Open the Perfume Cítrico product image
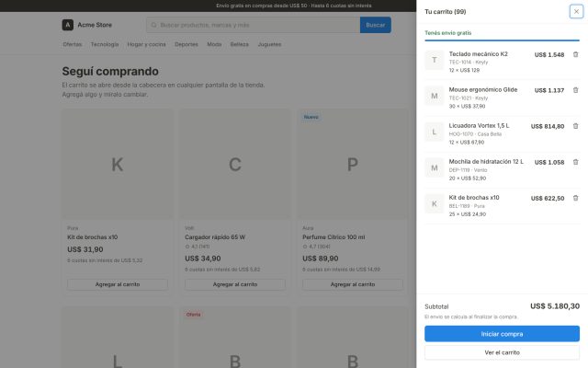Viewport: 588px width, 368px height. pos(353,164)
